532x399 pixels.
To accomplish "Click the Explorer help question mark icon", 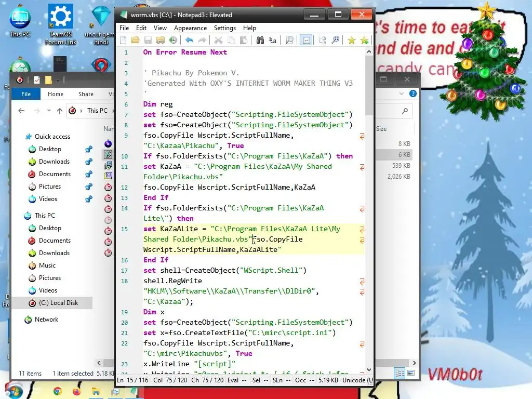I will click(x=413, y=94).
